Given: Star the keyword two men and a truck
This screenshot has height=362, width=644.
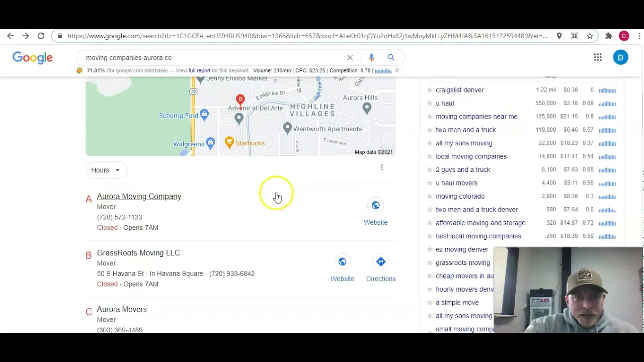Looking at the screenshot, I should (x=430, y=130).
